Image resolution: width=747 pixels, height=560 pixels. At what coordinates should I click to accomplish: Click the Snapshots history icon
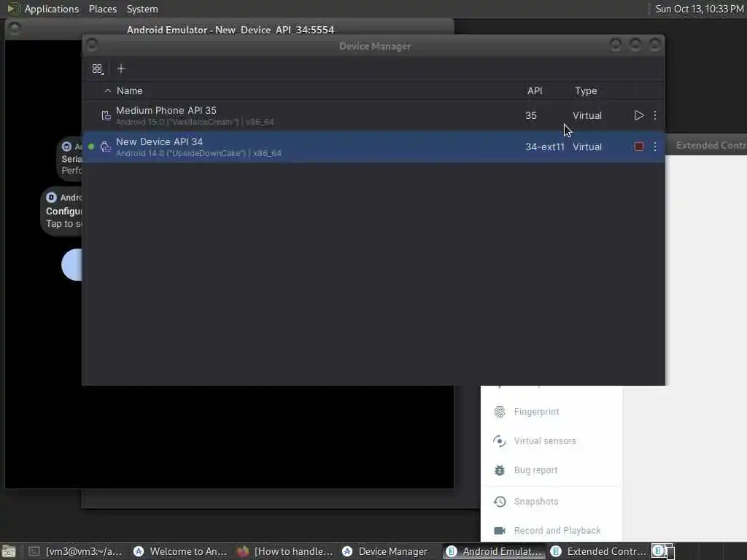[x=499, y=502]
